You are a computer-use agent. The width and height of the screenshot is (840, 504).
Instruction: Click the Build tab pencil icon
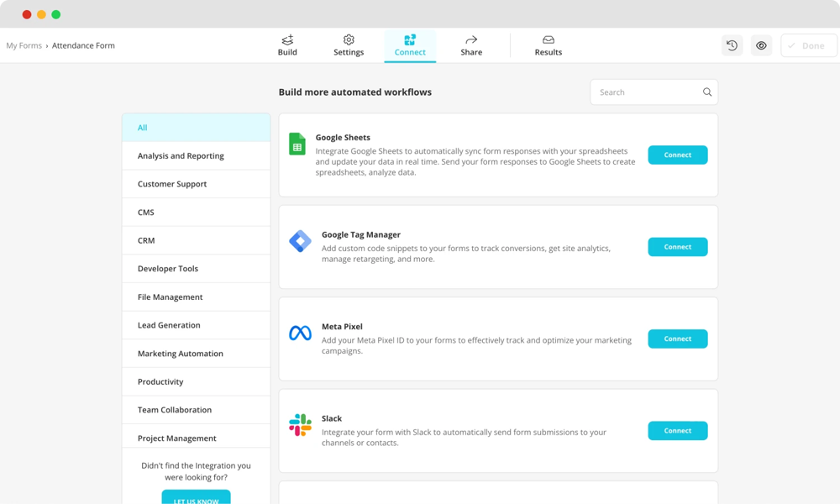[x=287, y=39]
